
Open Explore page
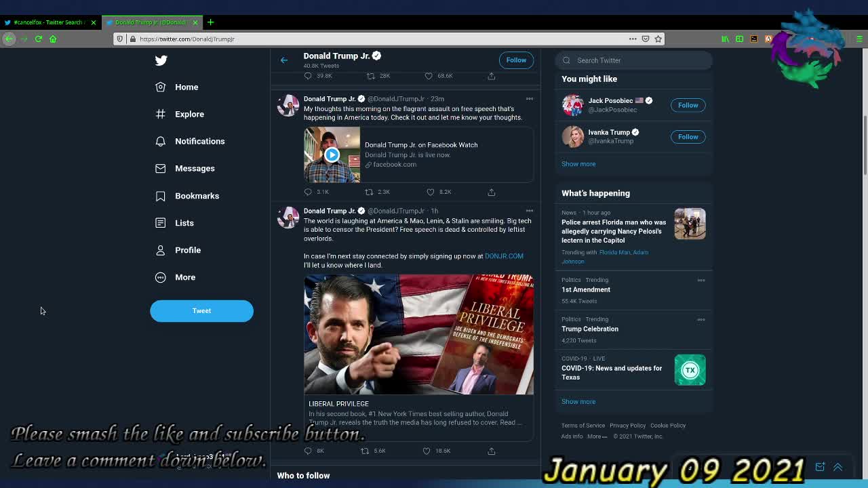coord(180,114)
